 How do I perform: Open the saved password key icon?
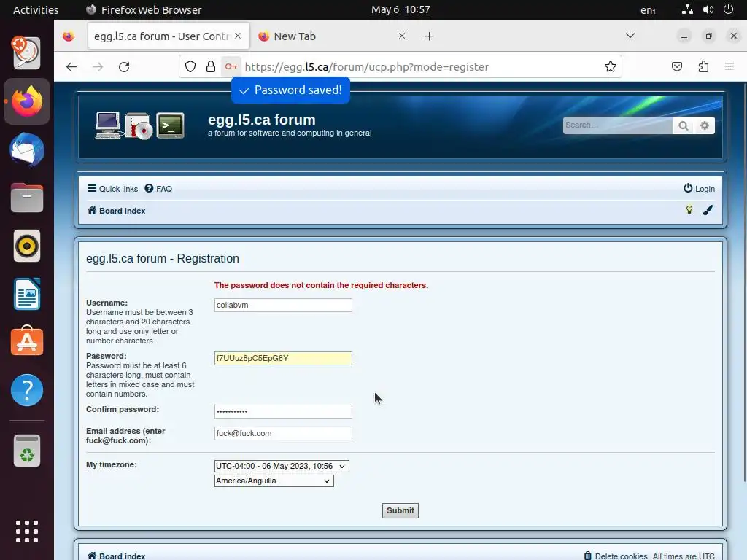tap(231, 66)
